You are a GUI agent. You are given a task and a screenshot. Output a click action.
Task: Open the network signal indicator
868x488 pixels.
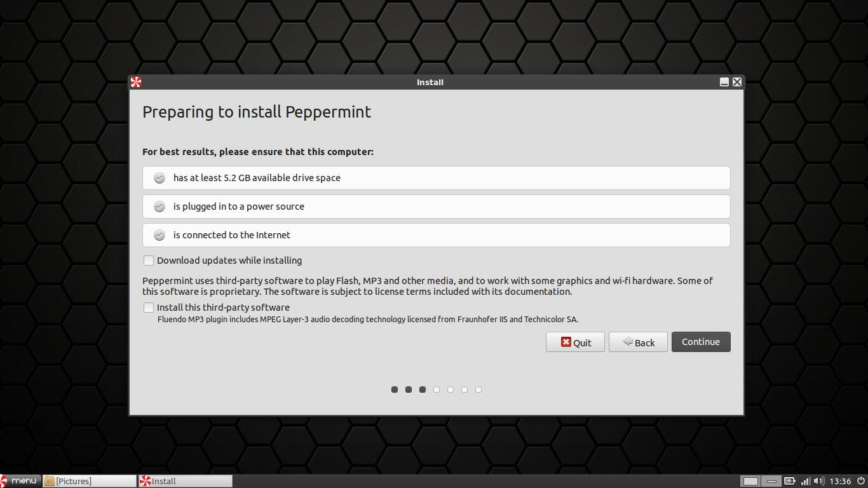[x=805, y=481]
